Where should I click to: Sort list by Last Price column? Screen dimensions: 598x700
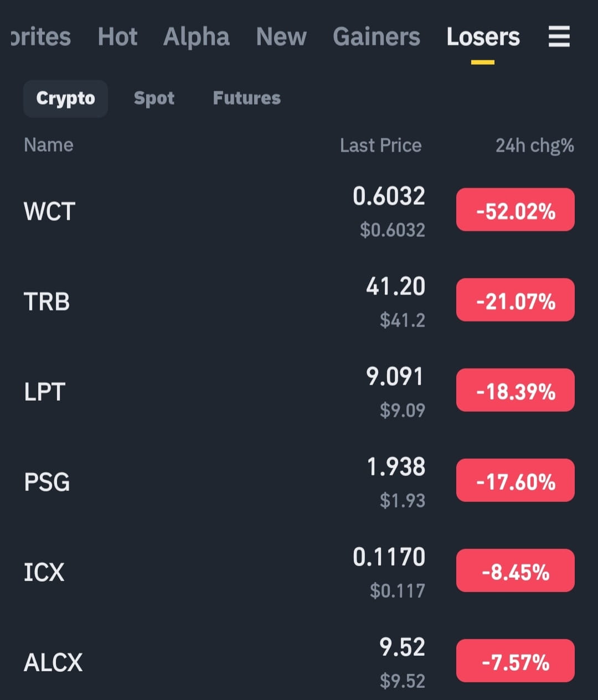tap(381, 146)
